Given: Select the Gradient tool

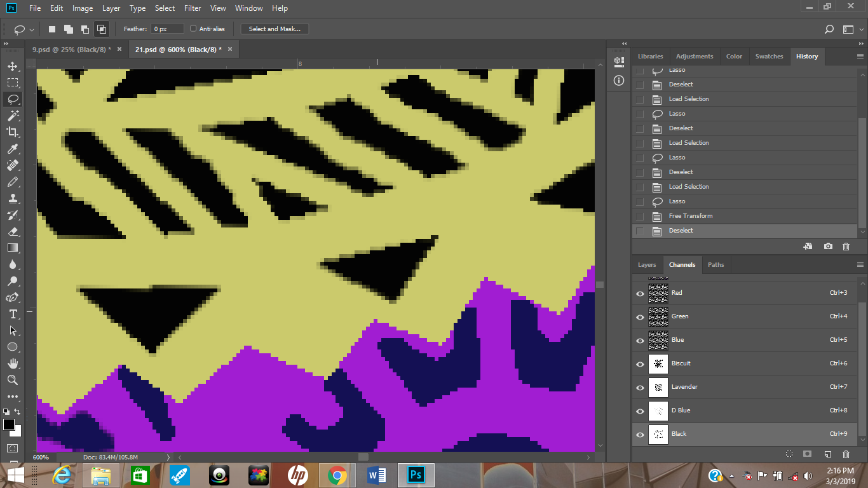Looking at the screenshot, I should [x=13, y=248].
